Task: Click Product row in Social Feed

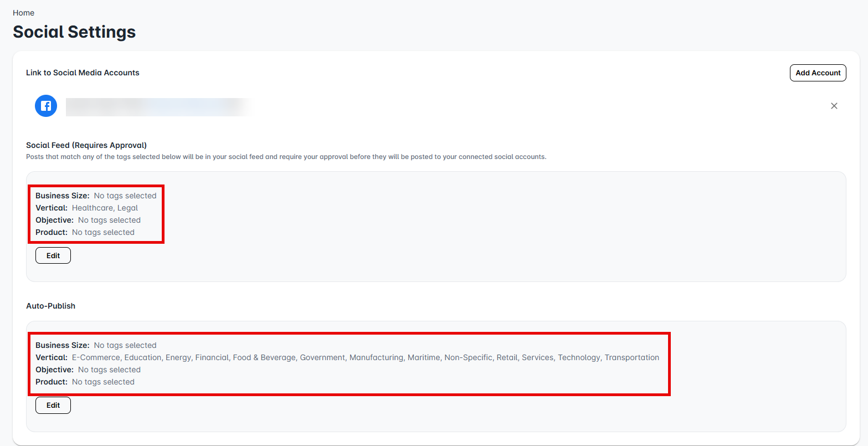Action: click(85, 232)
